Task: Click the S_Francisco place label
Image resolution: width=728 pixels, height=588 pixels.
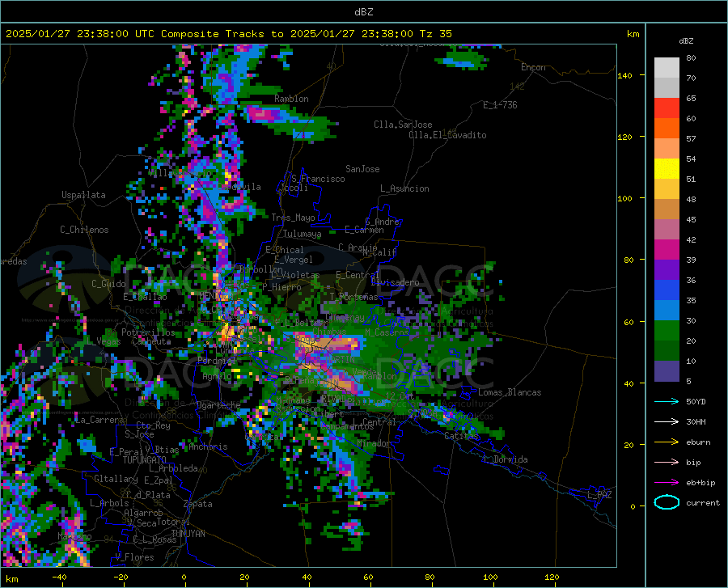Action: click(x=318, y=179)
